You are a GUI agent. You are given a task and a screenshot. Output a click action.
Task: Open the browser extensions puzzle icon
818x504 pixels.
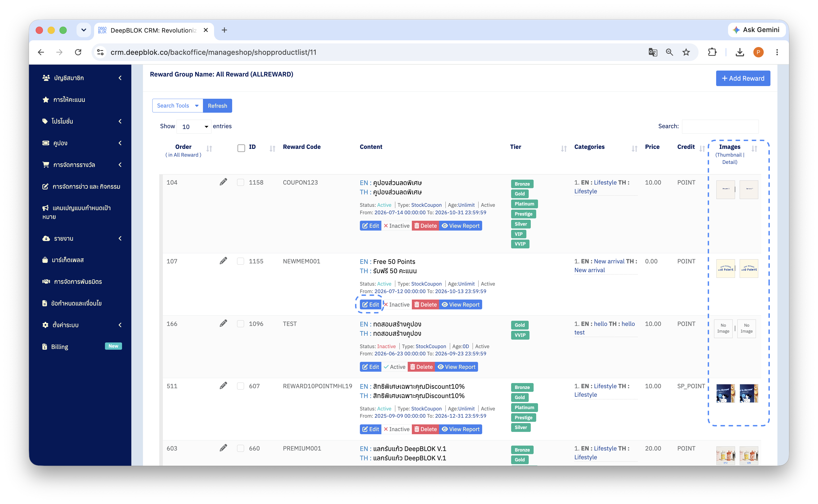coord(712,52)
